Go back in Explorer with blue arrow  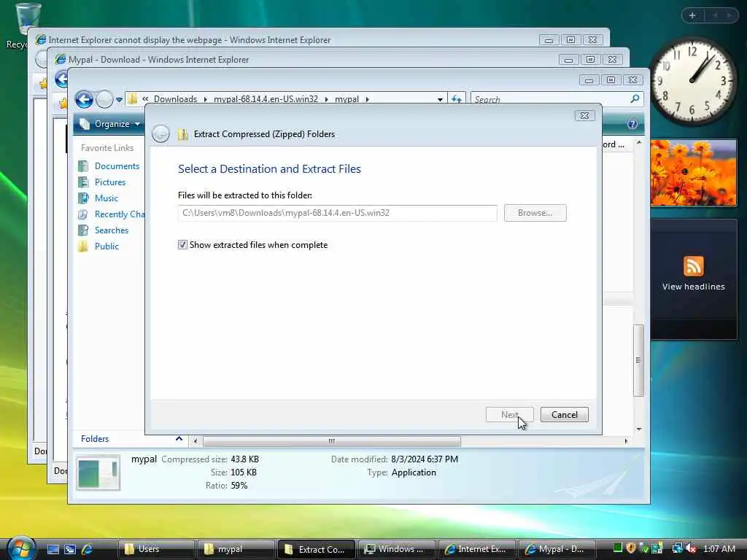[x=85, y=99]
